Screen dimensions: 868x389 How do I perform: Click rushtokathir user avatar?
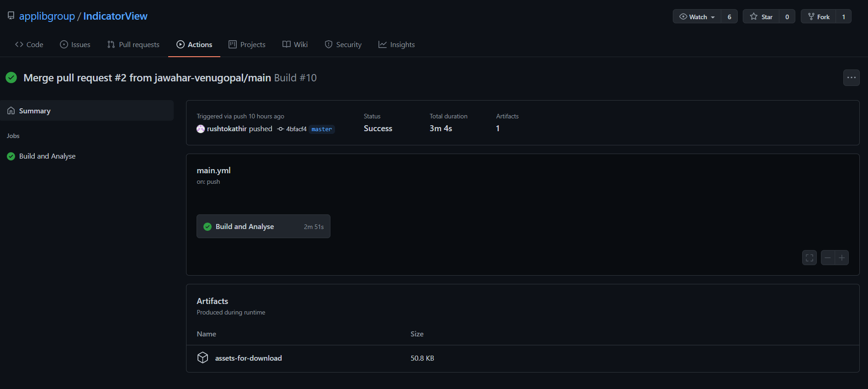[201, 129]
